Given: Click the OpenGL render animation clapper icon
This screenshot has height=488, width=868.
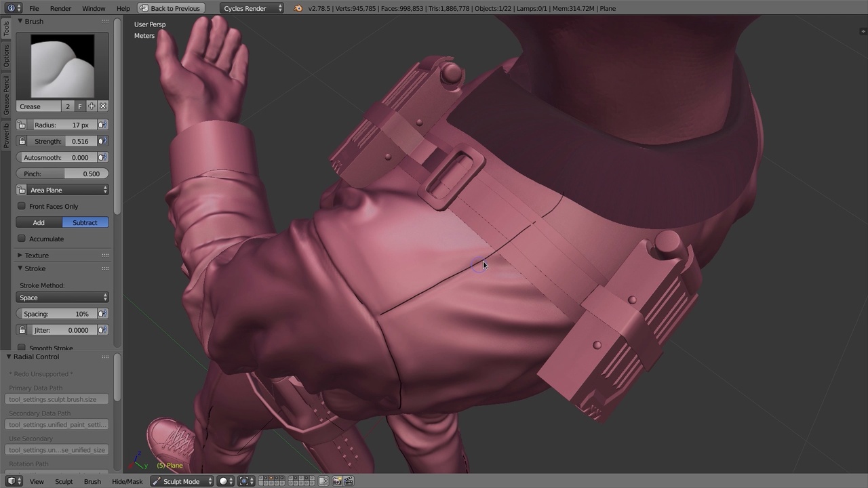Looking at the screenshot, I should pos(349,481).
